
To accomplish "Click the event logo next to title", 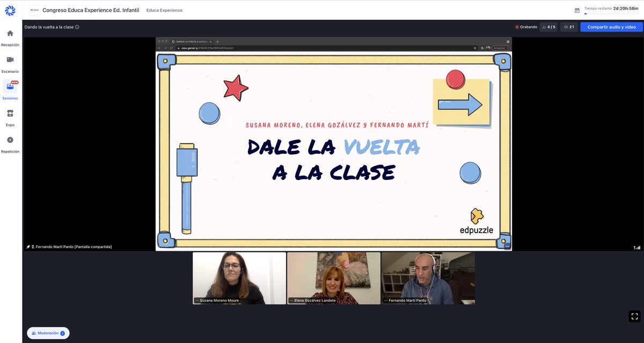I will click(x=34, y=10).
